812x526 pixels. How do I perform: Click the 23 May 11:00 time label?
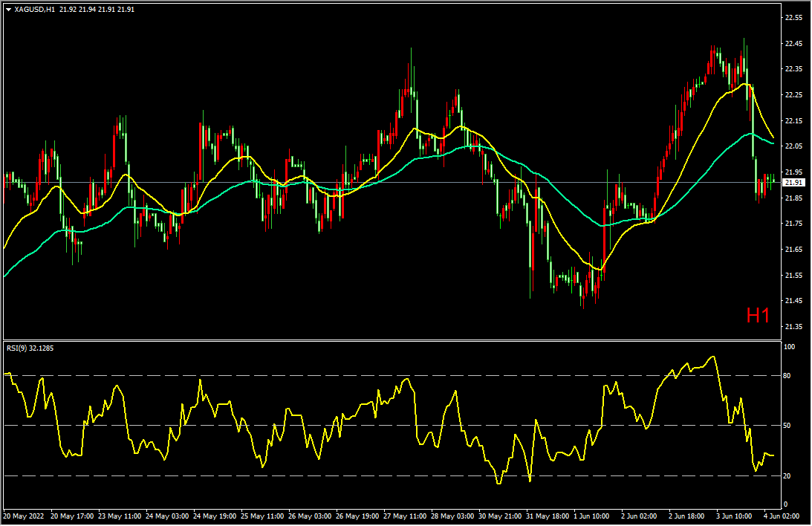(x=120, y=516)
